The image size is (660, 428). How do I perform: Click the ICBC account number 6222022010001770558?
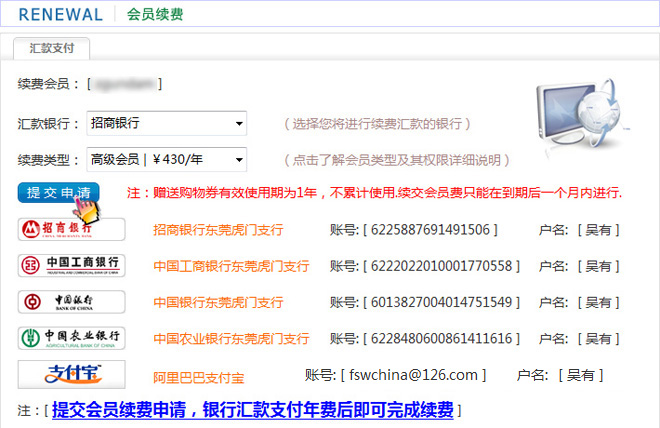(445, 266)
